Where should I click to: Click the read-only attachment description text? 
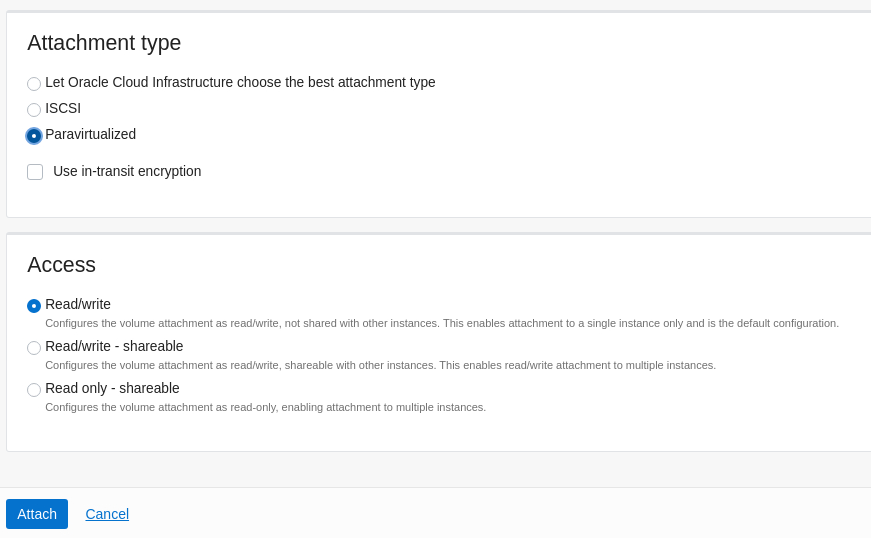266,408
